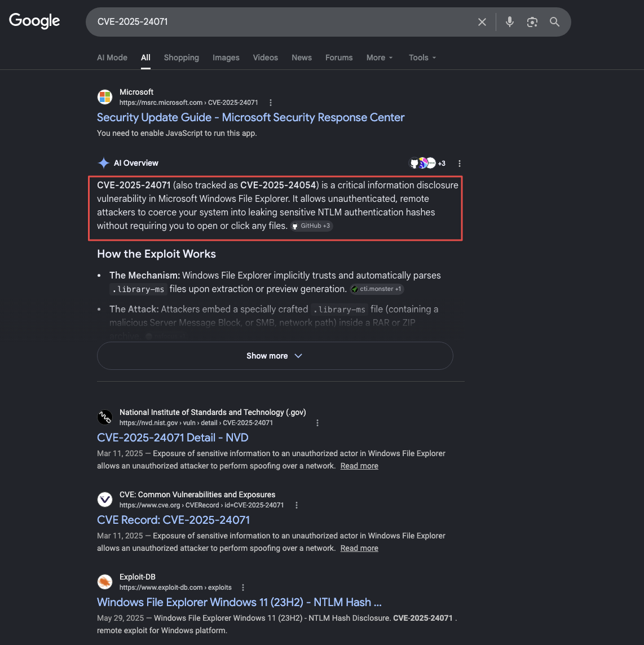The height and width of the screenshot is (645, 644).
Task: Click the 'AI Overview' label
Action: (136, 163)
